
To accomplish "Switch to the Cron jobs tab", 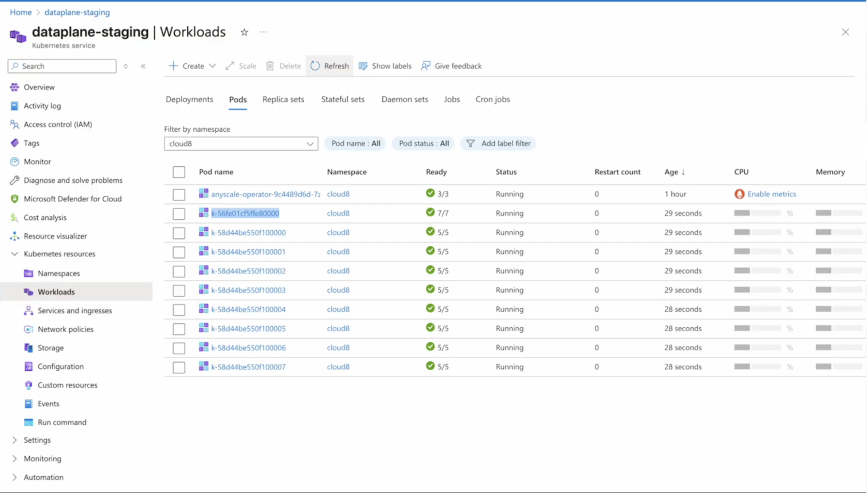I will (492, 99).
